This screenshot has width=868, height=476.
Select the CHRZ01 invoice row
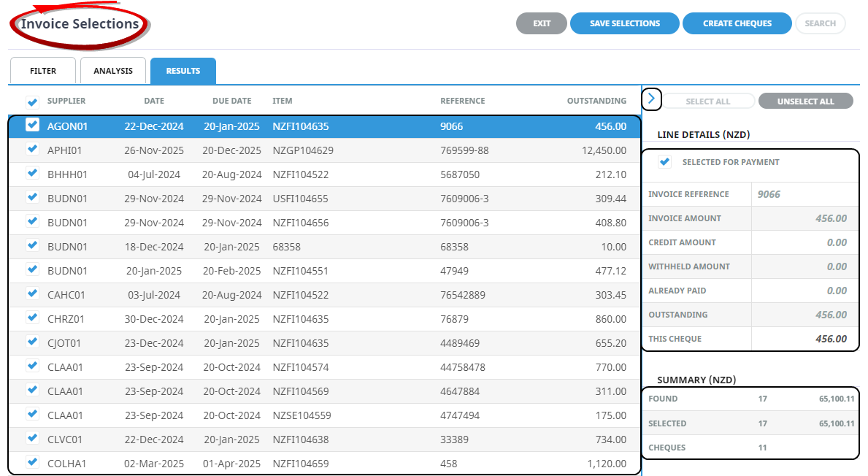tap(321, 319)
